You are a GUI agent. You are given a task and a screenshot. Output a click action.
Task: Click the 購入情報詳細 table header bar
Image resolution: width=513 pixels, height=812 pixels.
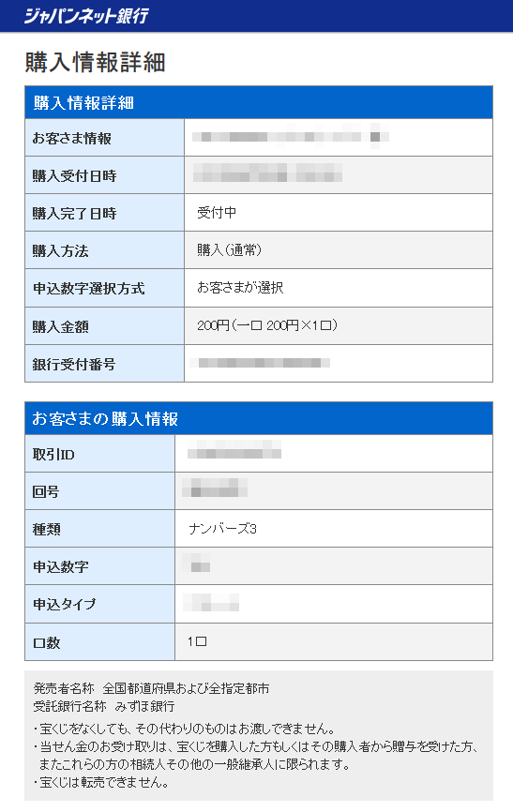point(259,102)
